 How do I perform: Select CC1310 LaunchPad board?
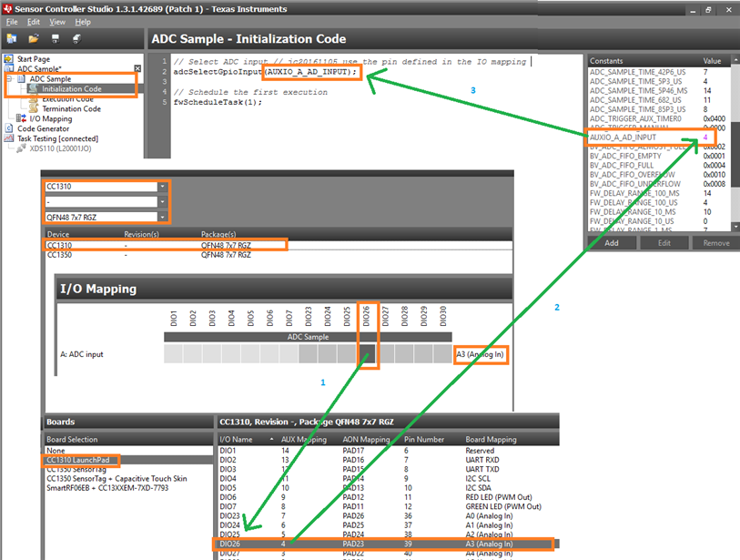point(129,460)
